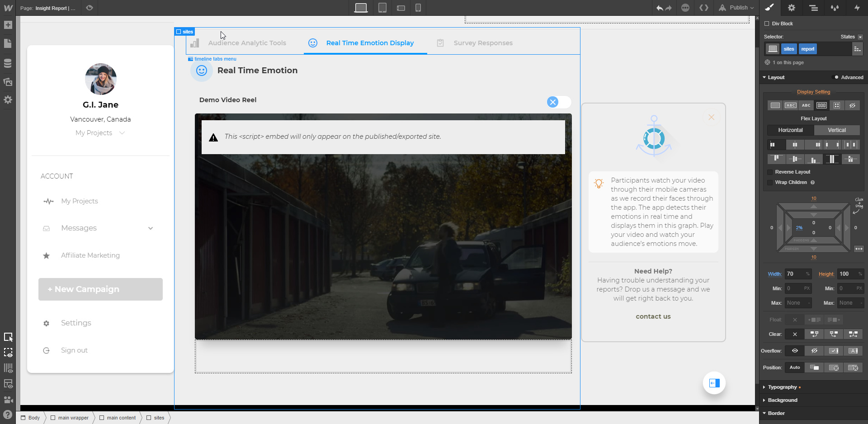Open the Publish dropdown
The height and width of the screenshot is (424, 868).
[736, 8]
